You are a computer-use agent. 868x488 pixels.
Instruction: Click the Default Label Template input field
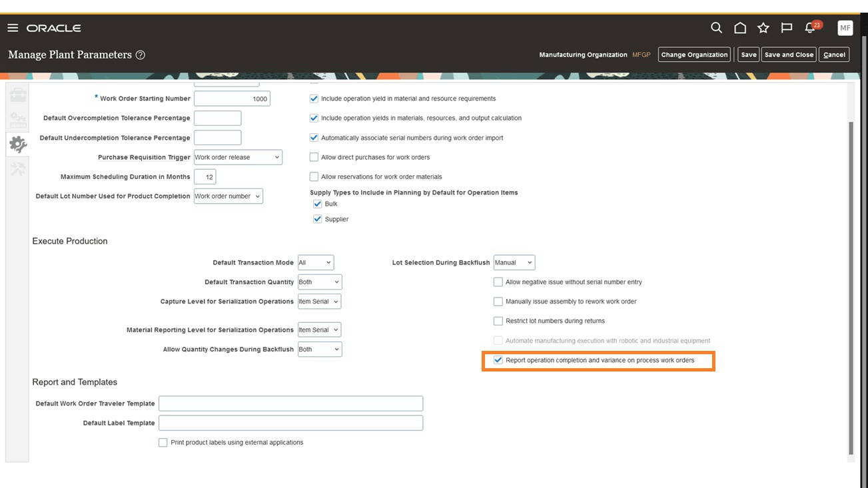(291, 422)
